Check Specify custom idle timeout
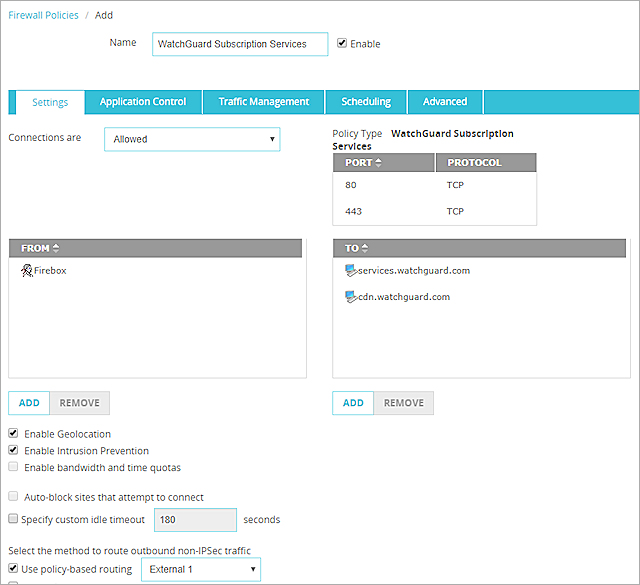Image resolution: width=640 pixels, height=585 pixels. click(x=13, y=519)
